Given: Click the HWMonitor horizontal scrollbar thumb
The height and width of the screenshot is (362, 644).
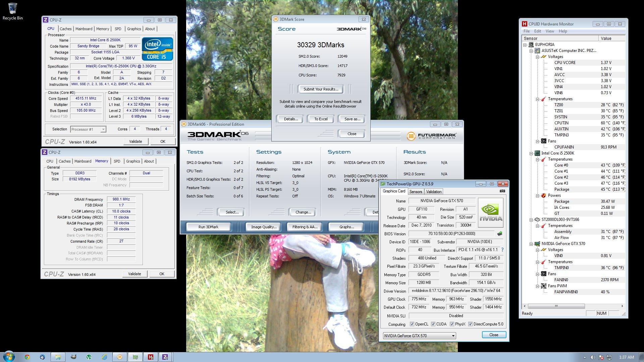Looking at the screenshot, I should pyautogui.click(x=556, y=306).
